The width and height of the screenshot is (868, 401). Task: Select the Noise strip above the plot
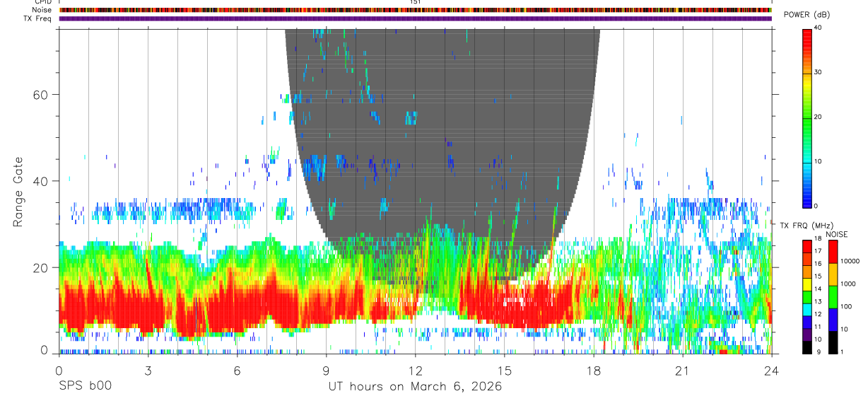416,11
